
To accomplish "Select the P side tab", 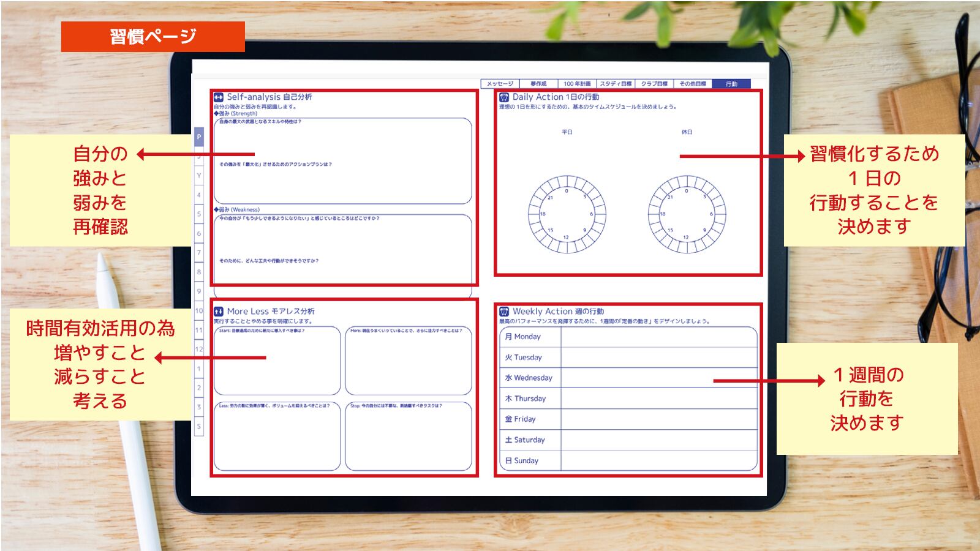I will [198, 137].
